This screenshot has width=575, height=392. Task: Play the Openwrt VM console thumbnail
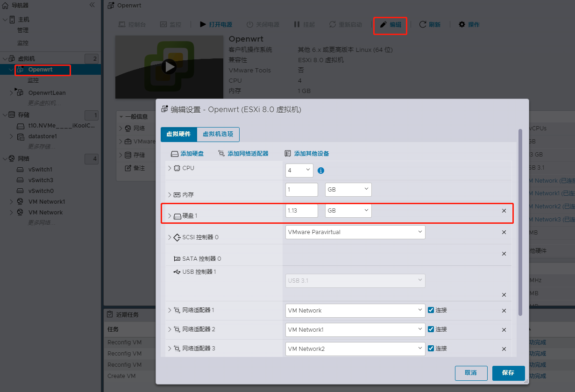169,67
